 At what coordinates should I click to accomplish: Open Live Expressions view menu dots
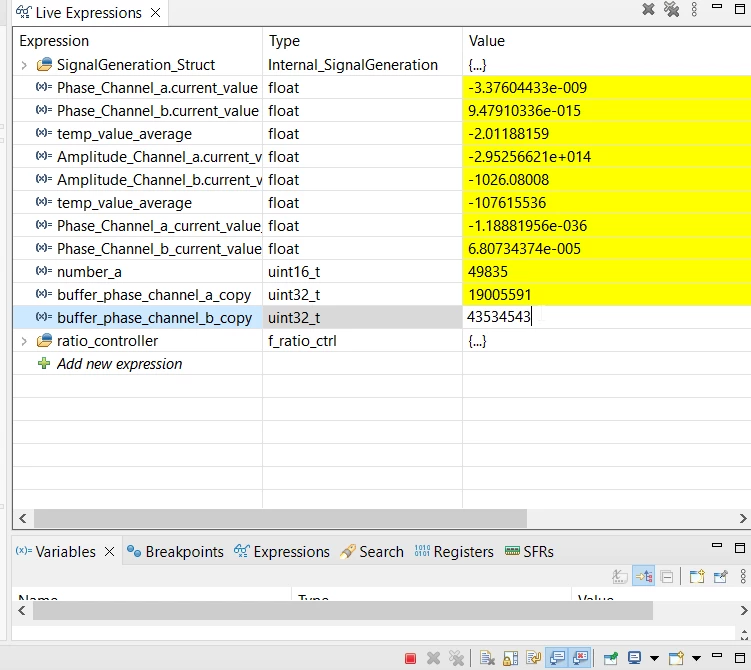click(694, 9)
